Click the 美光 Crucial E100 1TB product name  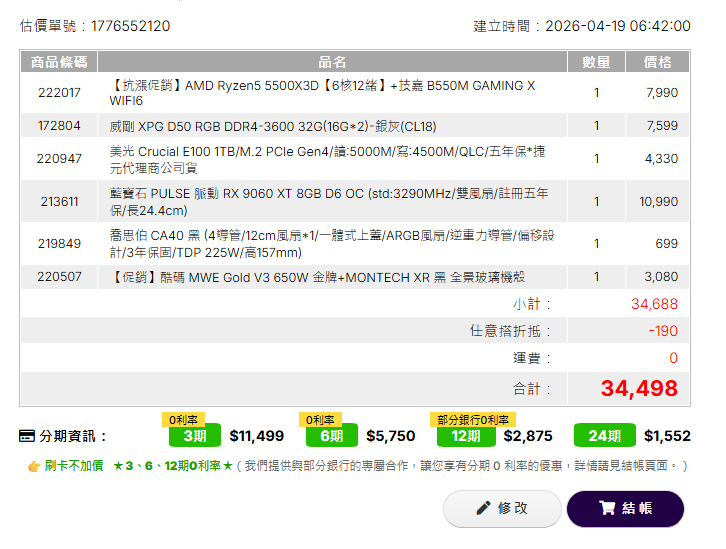(327, 159)
